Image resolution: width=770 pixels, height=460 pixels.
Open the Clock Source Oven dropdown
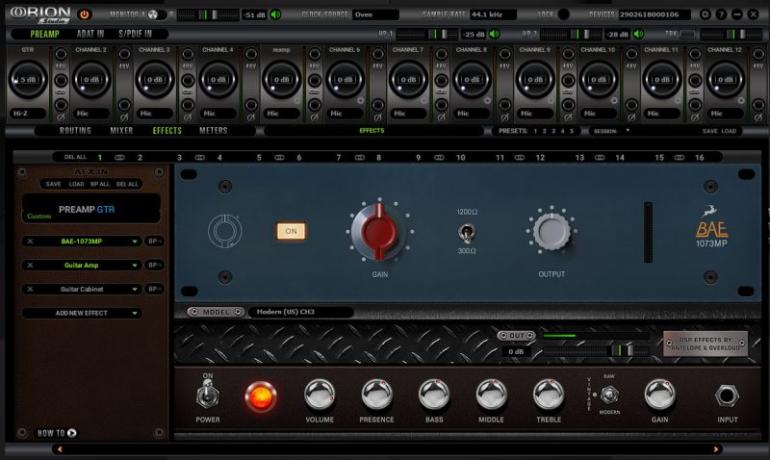(x=375, y=15)
